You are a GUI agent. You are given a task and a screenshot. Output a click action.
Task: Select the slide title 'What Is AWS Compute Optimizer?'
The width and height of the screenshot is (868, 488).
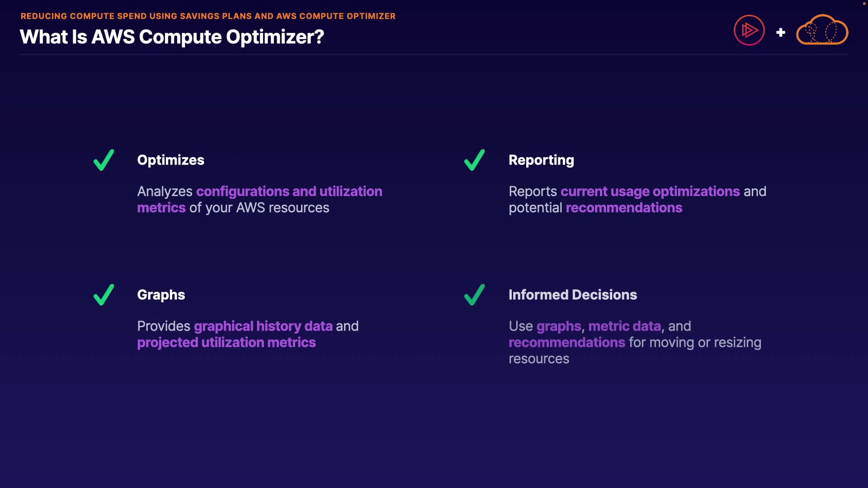pos(172,37)
